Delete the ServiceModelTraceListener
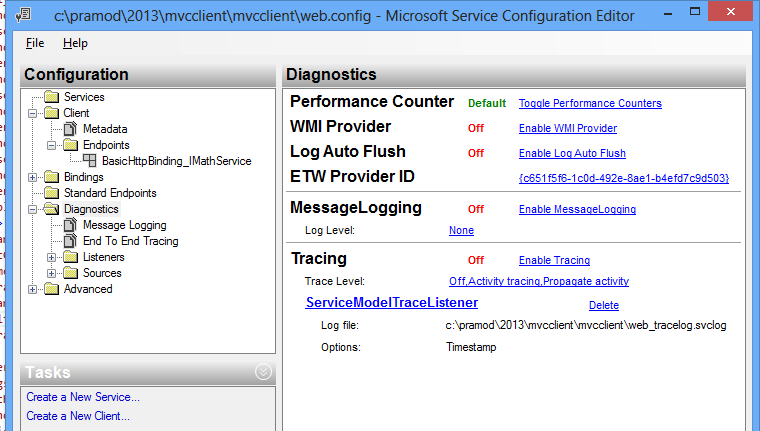760x431 pixels. coord(603,305)
